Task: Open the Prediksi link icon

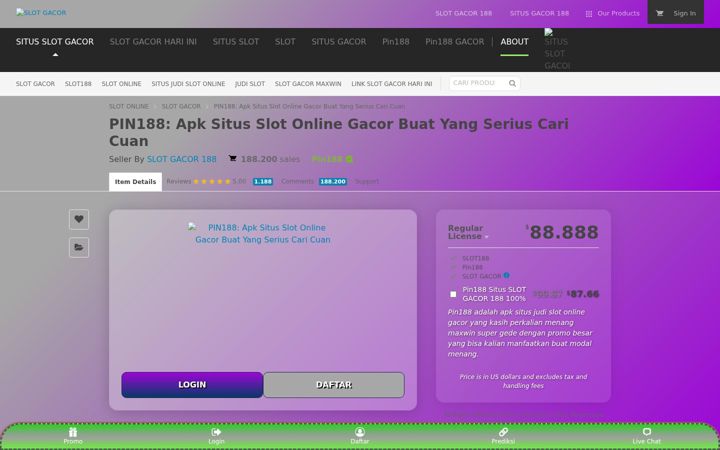Action: 503,432
